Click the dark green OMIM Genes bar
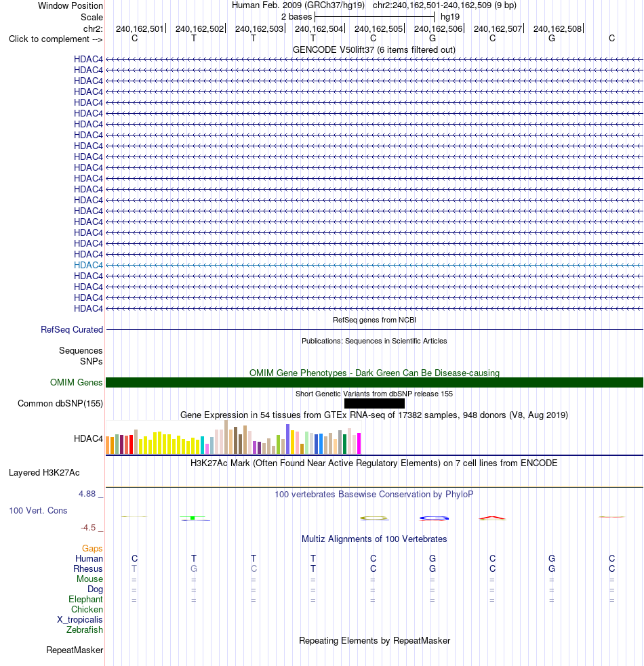644x666 pixels. click(374, 382)
